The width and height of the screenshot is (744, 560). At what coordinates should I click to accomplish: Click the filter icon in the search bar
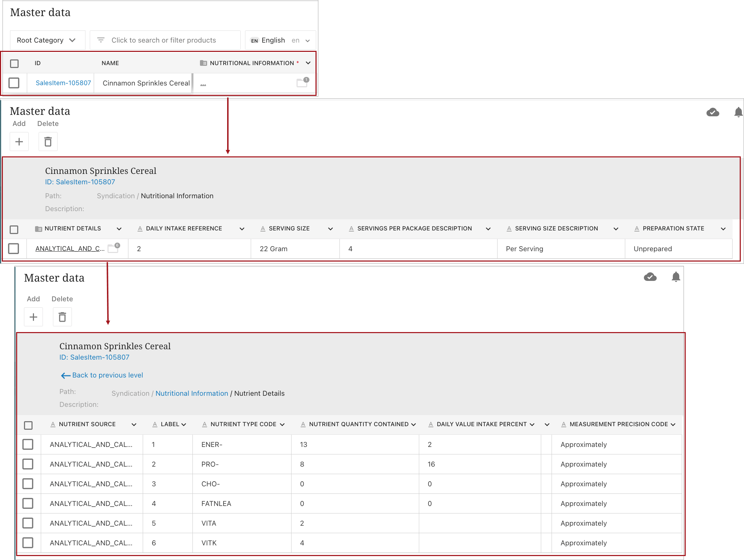(101, 40)
